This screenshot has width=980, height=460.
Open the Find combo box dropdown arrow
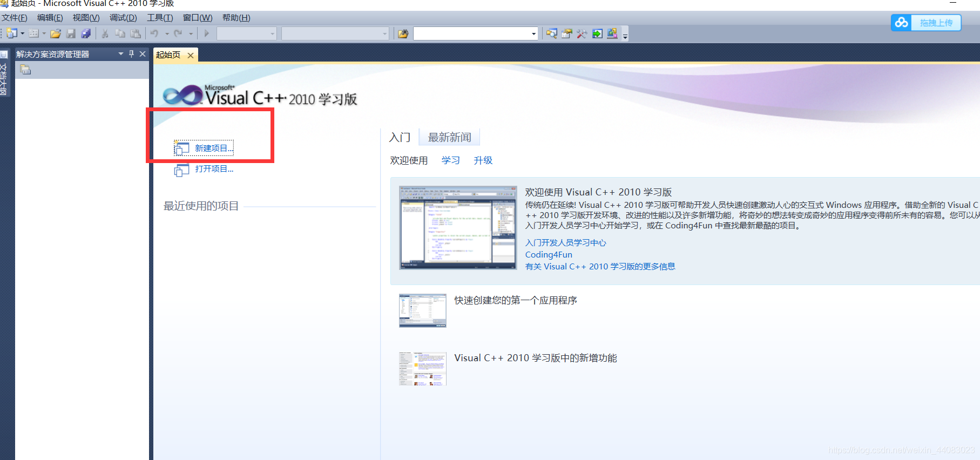point(533,33)
